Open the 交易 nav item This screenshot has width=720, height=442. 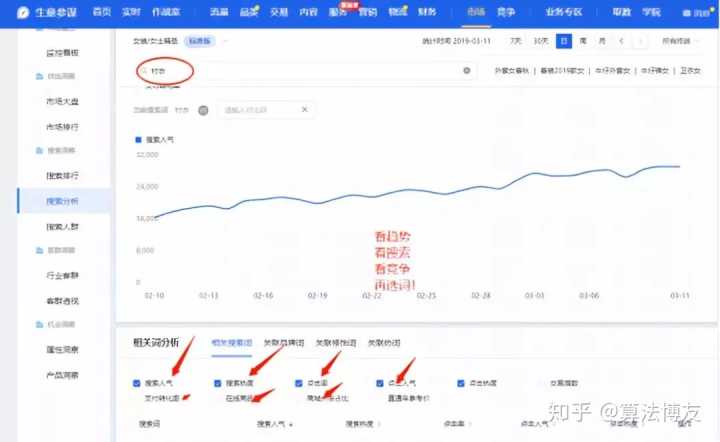279,12
